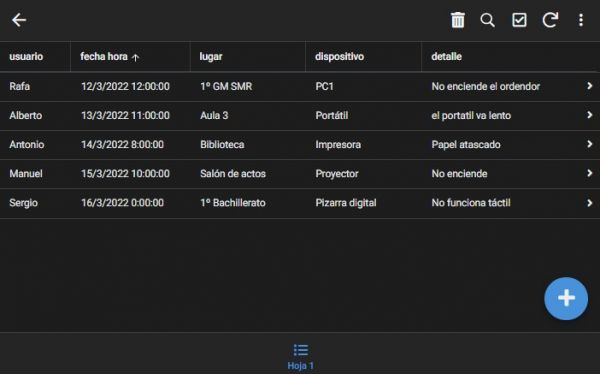
Task: Open the Hoja 1 view tab
Action: (301, 357)
